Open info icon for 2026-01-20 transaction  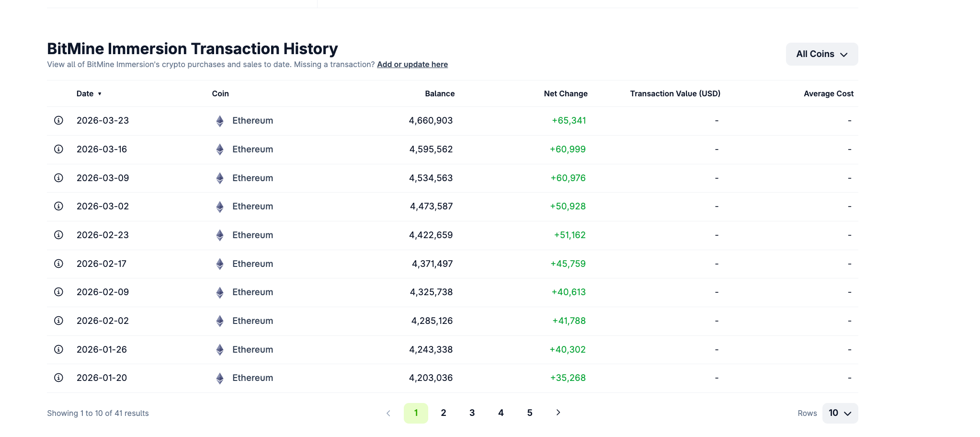point(58,378)
